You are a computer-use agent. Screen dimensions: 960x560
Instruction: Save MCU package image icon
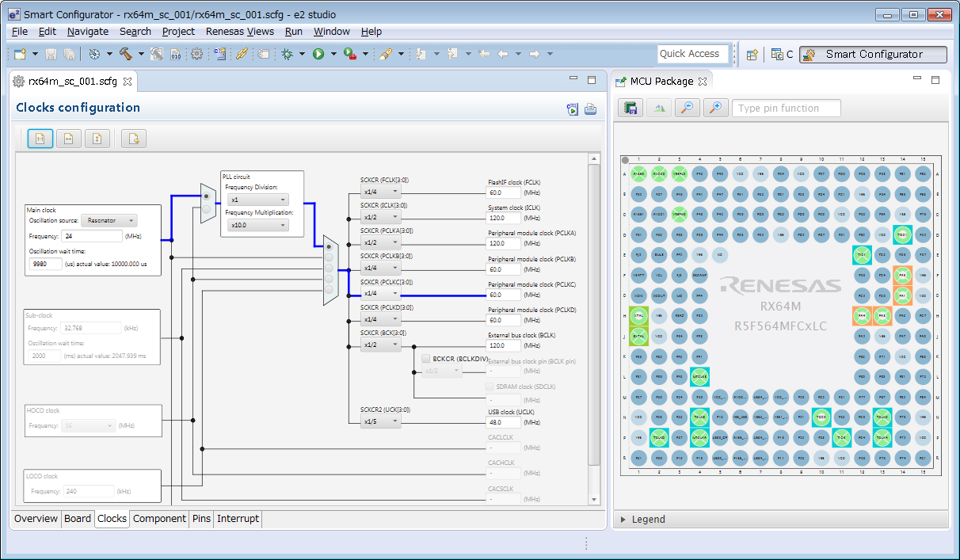630,109
